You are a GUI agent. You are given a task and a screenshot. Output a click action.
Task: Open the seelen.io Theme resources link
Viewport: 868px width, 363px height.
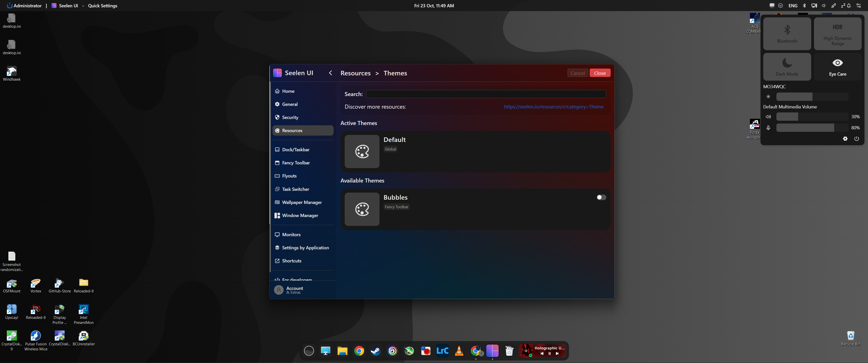coord(553,107)
